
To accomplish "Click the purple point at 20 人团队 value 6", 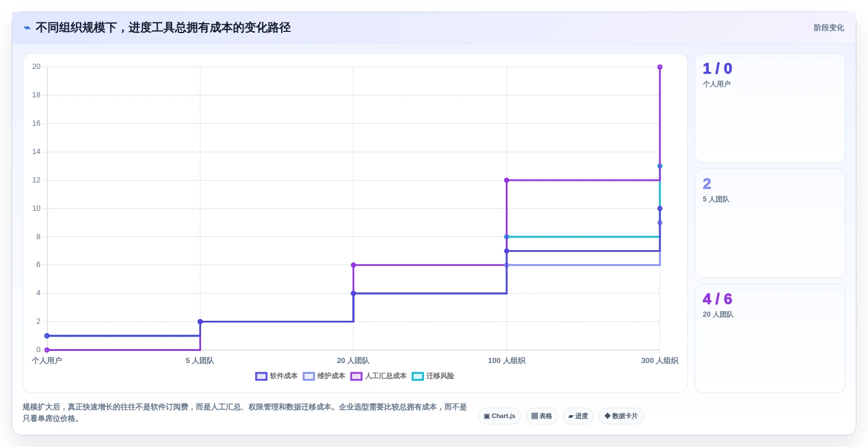I will 353,265.
